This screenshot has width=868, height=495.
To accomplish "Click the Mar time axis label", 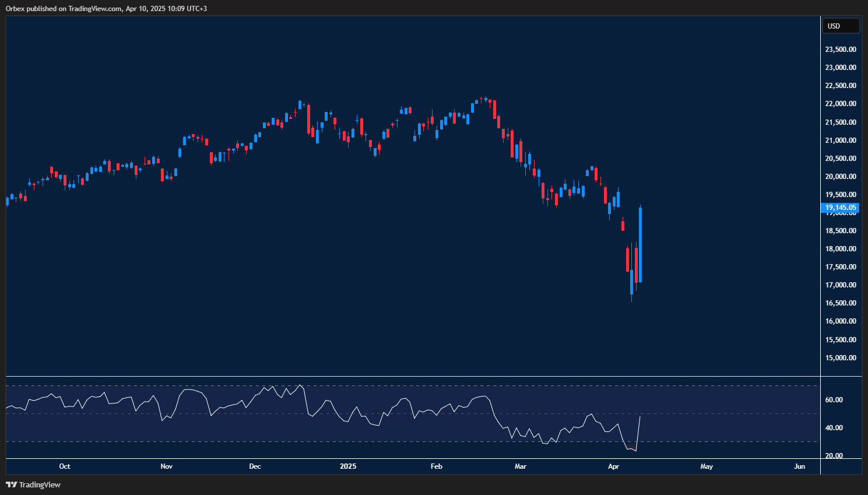I will click(x=521, y=466).
